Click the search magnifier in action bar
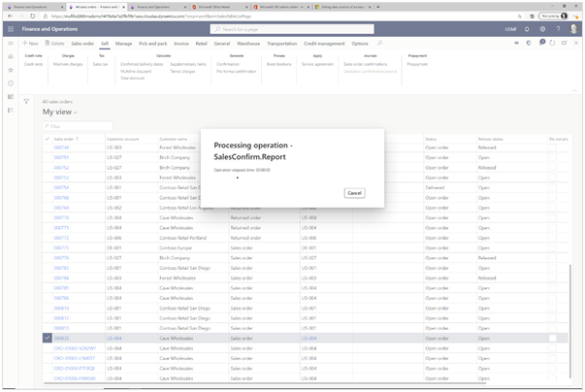 379,44
